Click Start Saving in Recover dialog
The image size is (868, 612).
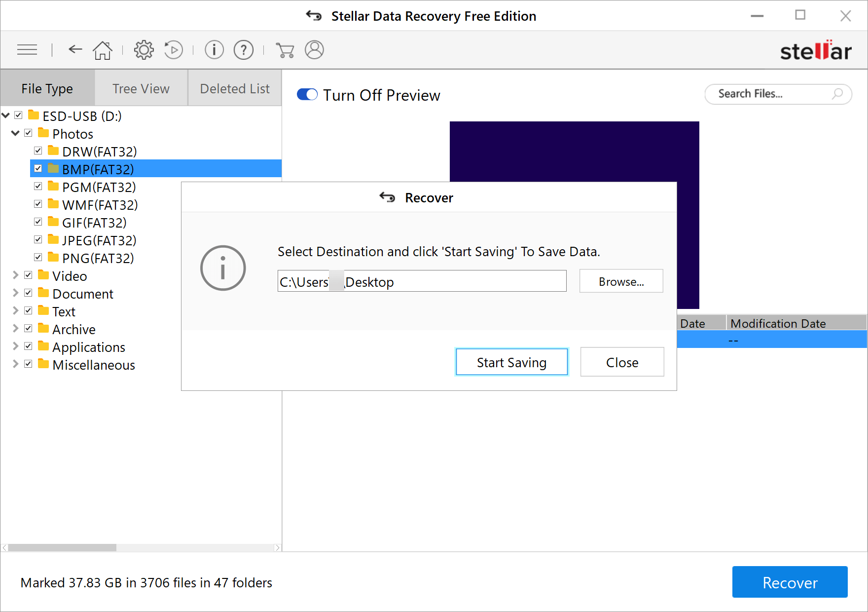tap(511, 362)
